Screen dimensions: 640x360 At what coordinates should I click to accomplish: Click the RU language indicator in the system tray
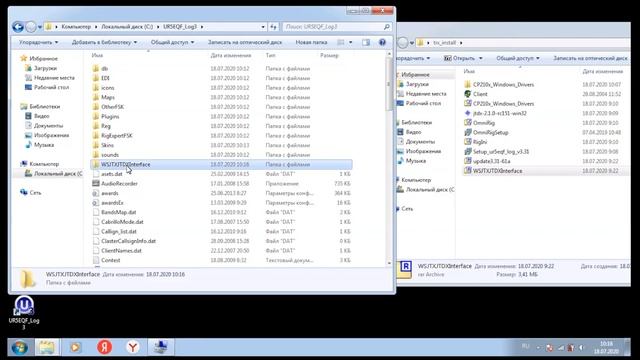[x=525, y=347]
